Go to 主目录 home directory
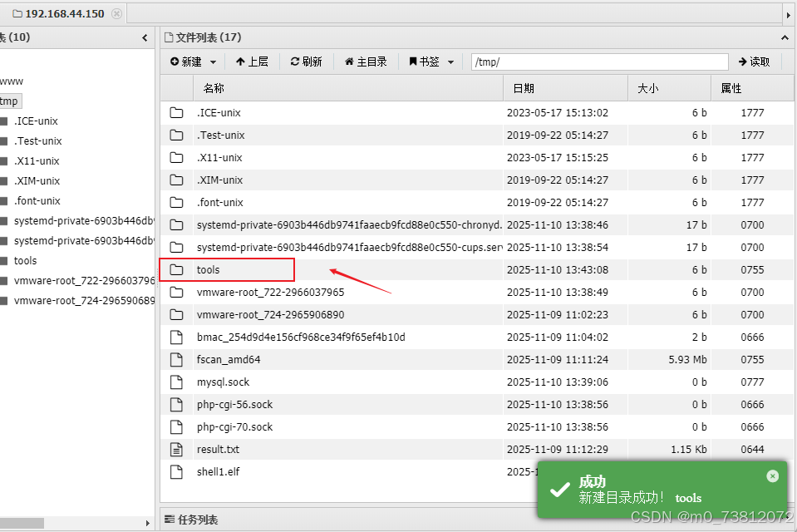The height and width of the screenshot is (532, 797). [366, 62]
